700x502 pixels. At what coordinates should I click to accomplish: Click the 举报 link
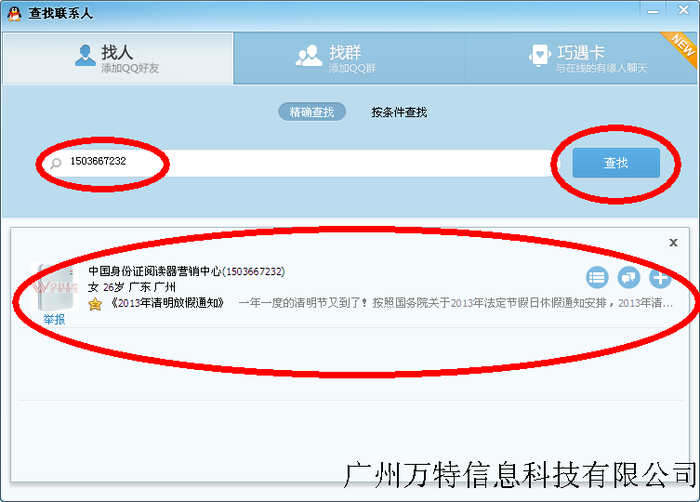pos(54,319)
